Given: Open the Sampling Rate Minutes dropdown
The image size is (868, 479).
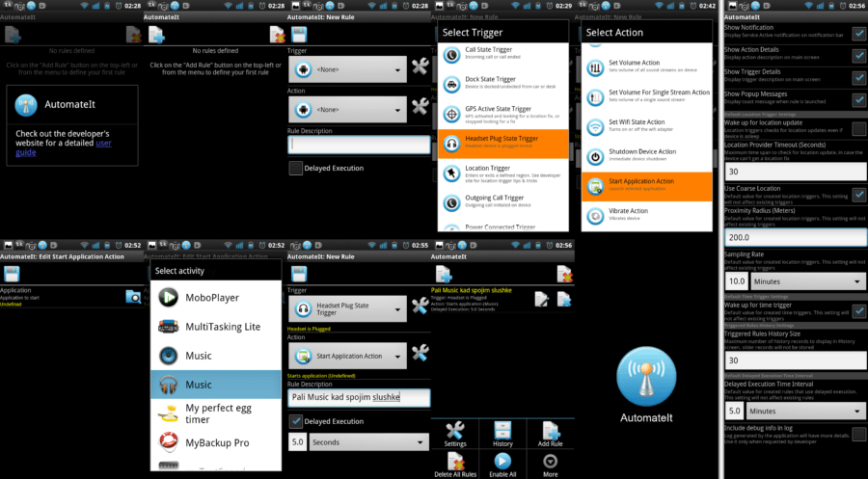Looking at the screenshot, I should pos(809,281).
